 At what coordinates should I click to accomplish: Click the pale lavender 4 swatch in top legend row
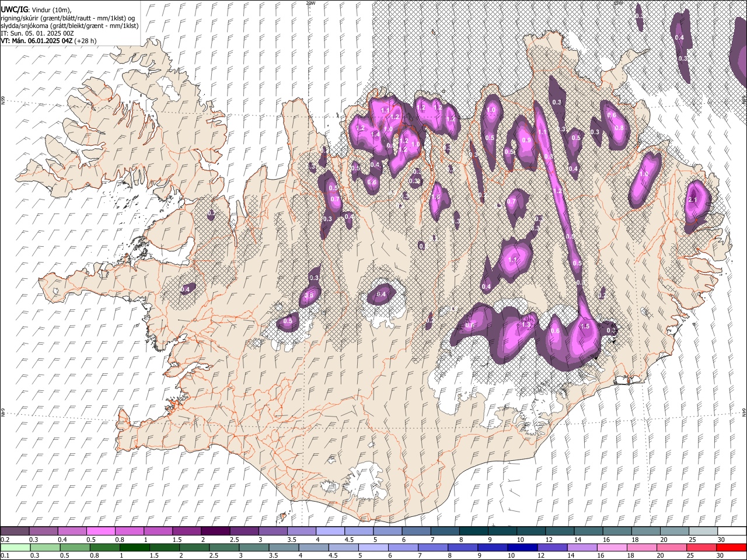(x=330, y=531)
